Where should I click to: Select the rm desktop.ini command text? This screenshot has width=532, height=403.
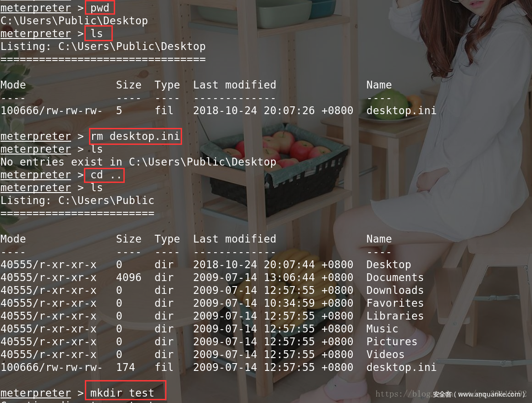click(x=135, y=136)
